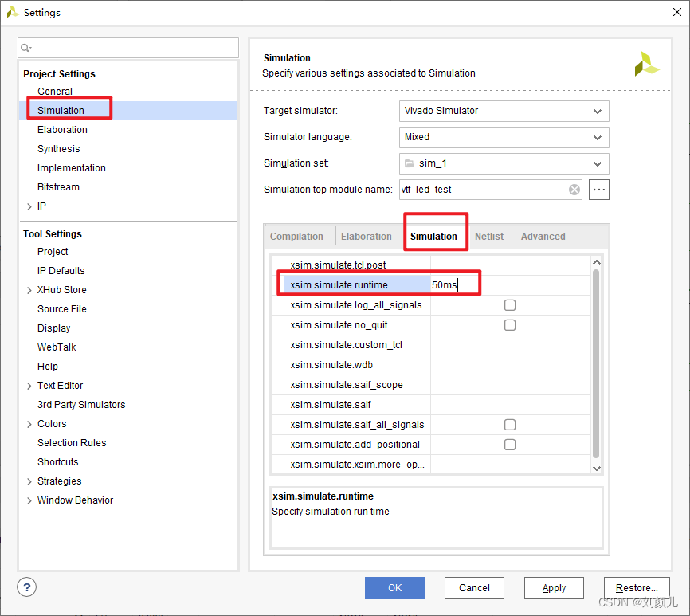This screenshot has width=690, height=616.
Task: Click the scroll down arrow in properties list
Action: coord(597,468)
